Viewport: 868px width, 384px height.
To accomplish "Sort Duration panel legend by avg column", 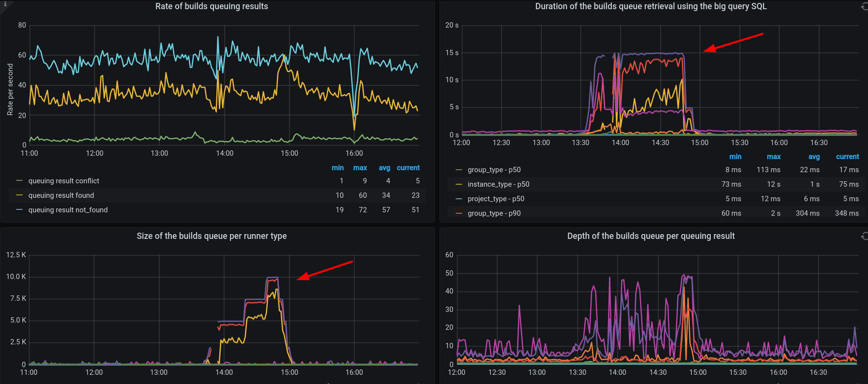I will [x=814, y=157].
